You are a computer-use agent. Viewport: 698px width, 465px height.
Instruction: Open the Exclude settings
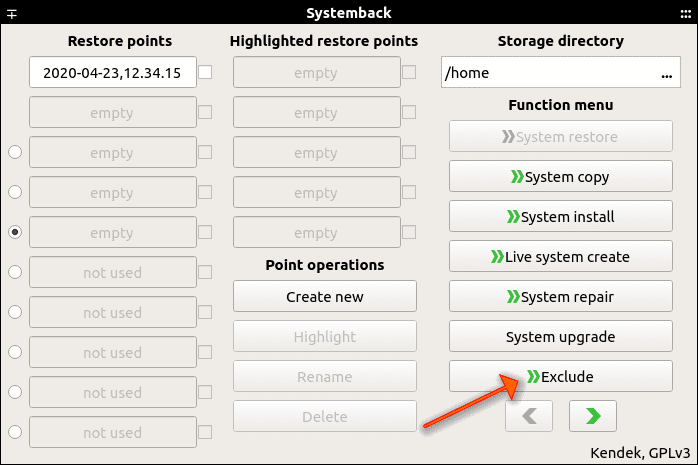pyautogui.click(x=560, y=376)
